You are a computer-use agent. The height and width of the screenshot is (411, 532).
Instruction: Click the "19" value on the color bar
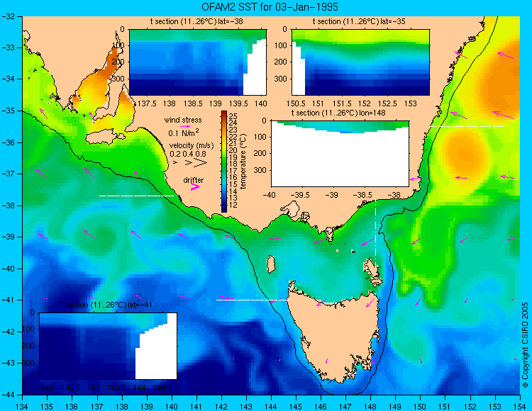tap(233, 157)
